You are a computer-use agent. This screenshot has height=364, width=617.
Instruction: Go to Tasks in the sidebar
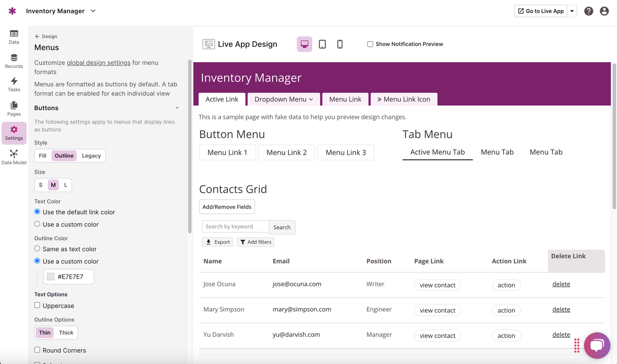(x=14, y=84)
